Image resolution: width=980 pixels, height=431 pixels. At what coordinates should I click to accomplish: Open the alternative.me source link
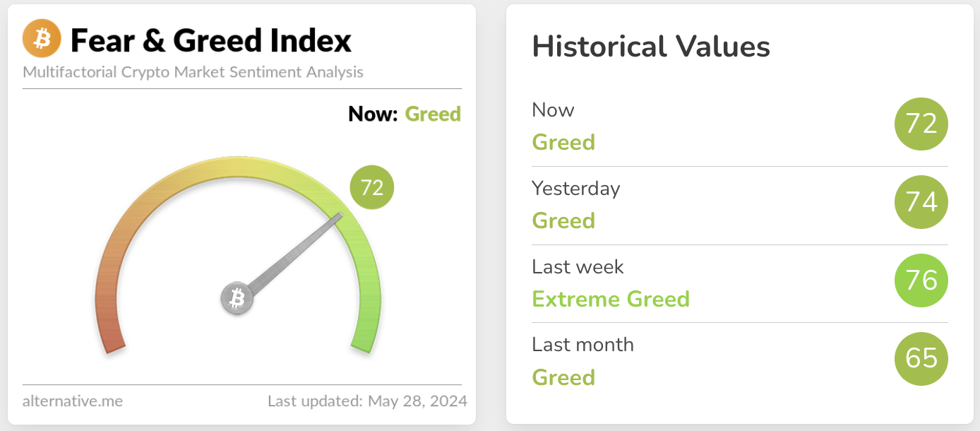click(73, 401)
